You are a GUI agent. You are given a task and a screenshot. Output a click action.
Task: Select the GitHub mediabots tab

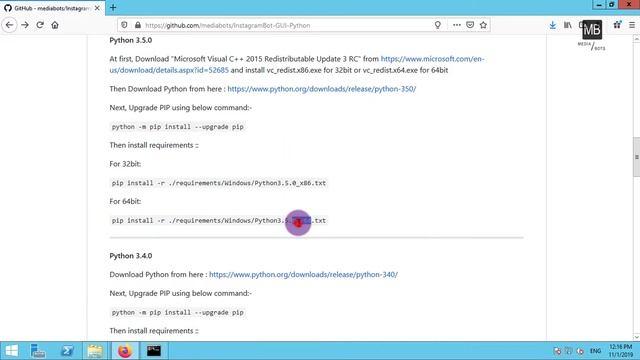(x=52, y=8)
